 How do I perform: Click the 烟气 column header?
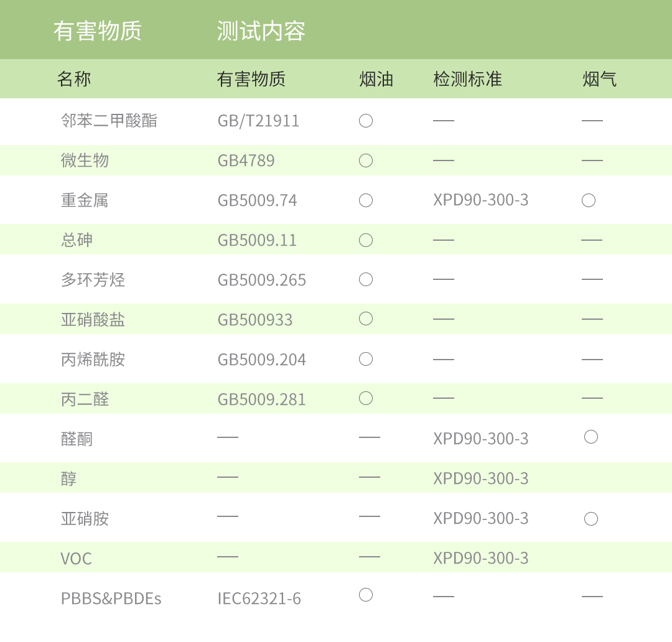click(x=599, y=79)
